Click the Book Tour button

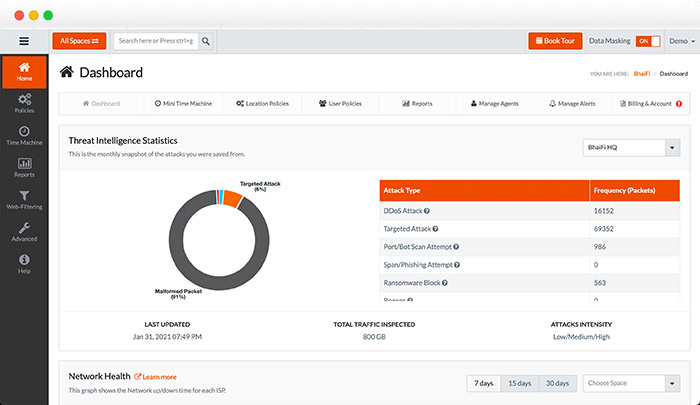555,41
